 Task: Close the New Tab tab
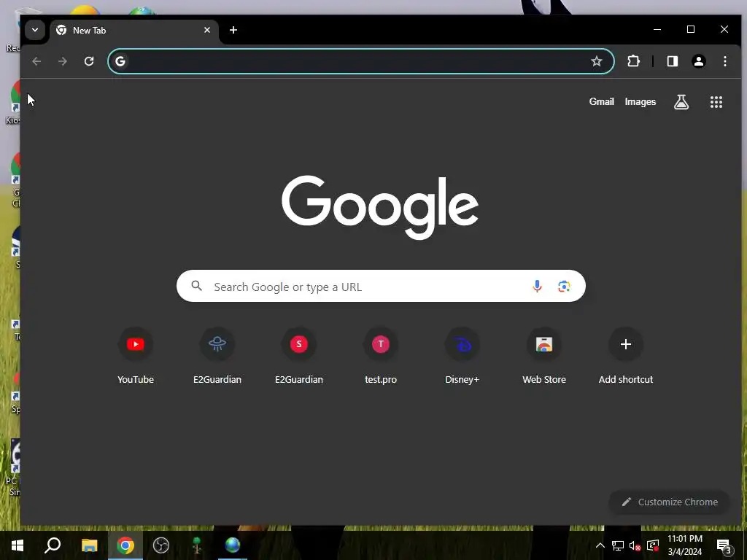tap(207, 30)
